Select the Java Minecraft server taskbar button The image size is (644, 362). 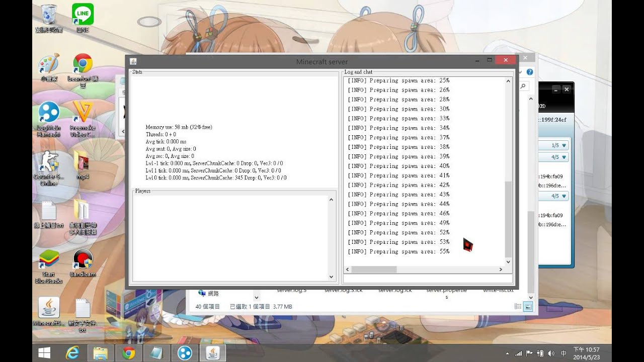pyautogui.click(x=213, y=353)
